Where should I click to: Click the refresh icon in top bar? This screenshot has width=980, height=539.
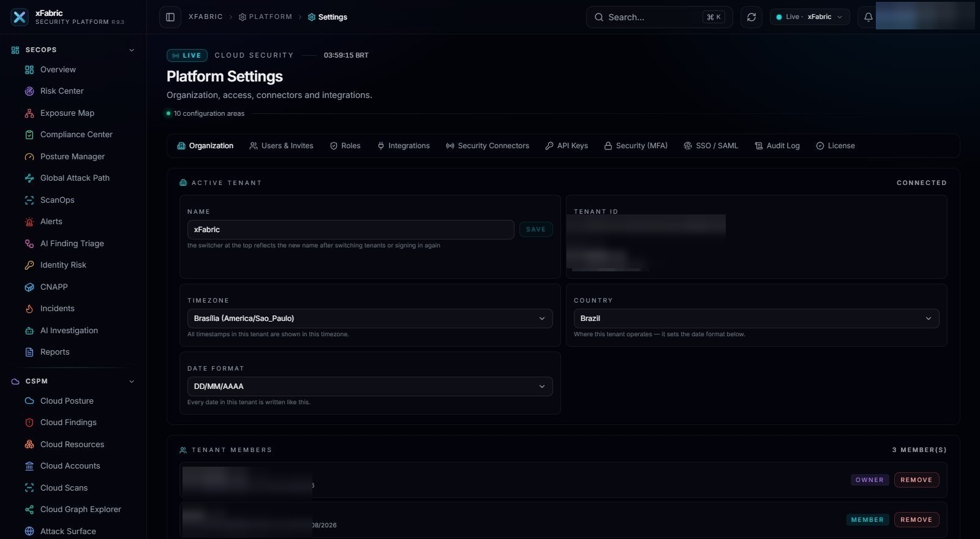pyautogui.click(x=752, y=17)
